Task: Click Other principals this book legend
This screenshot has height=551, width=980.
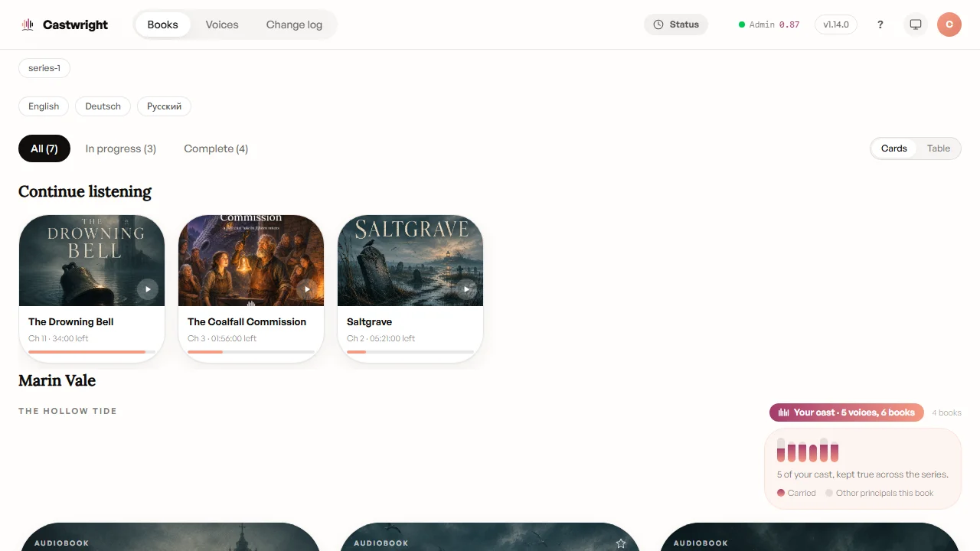Action: 880,493
